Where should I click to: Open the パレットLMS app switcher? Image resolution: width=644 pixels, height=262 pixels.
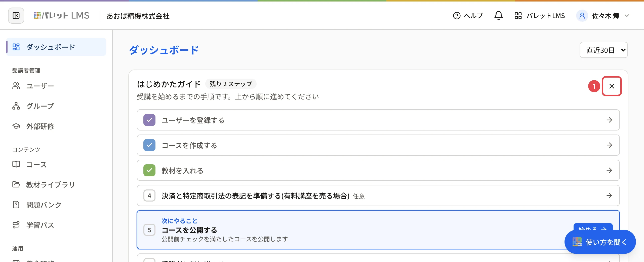tap(540, 16)
